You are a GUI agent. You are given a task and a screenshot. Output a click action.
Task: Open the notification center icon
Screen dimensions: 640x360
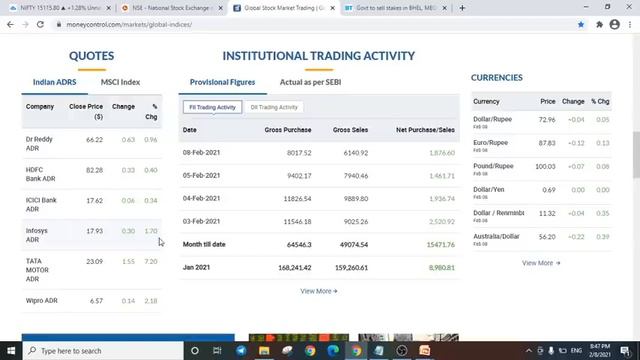click(x=625, y=351)
